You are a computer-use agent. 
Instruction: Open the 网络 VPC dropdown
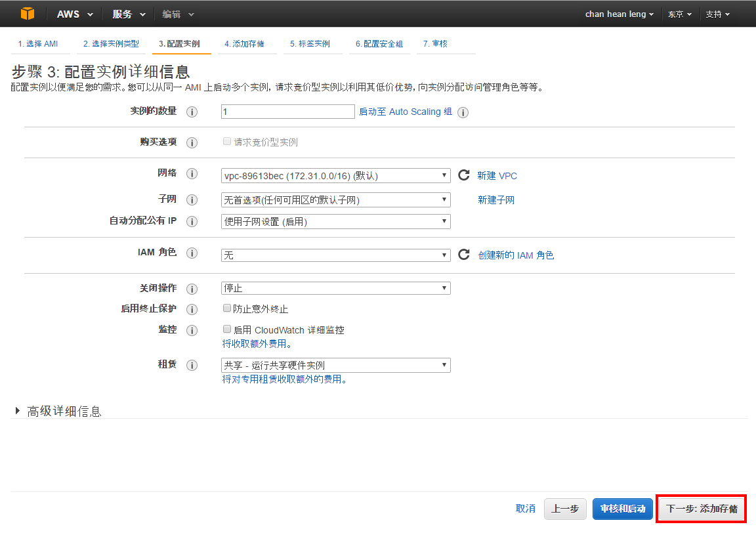pos(335,175)
